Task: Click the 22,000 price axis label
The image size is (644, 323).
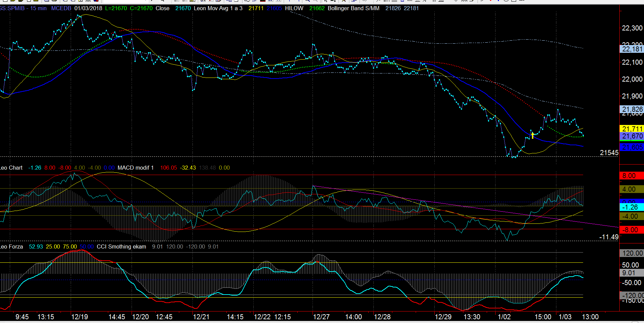Action: [632, 79]
